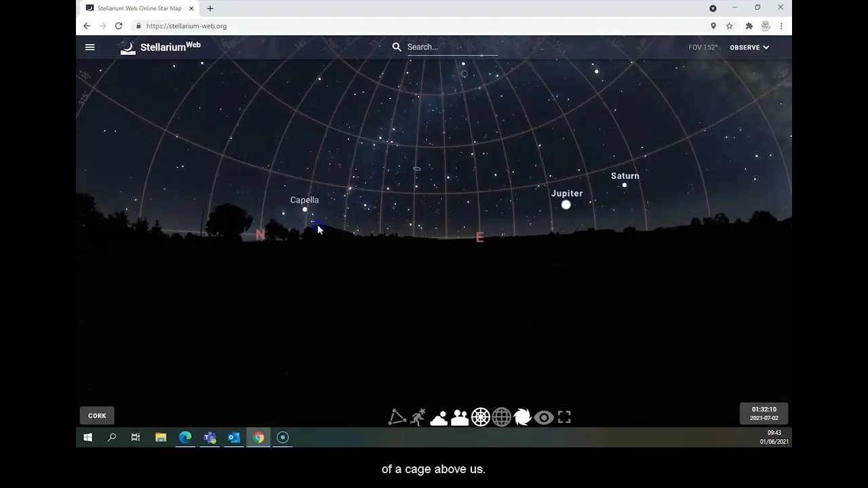Focus the Search sky objects field

(452, 47)
